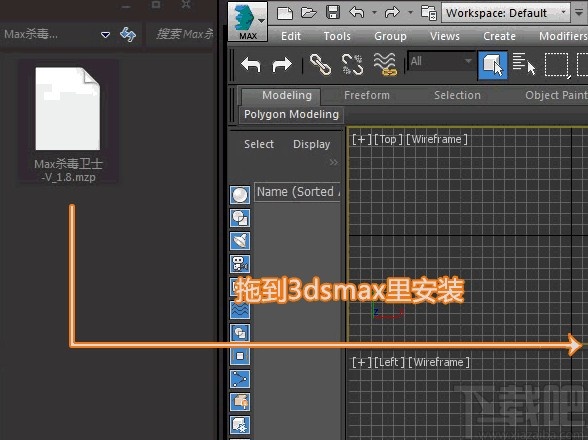
Task: Click [Wireframe] label in the Left viewport
Action: tap(439, 362)
